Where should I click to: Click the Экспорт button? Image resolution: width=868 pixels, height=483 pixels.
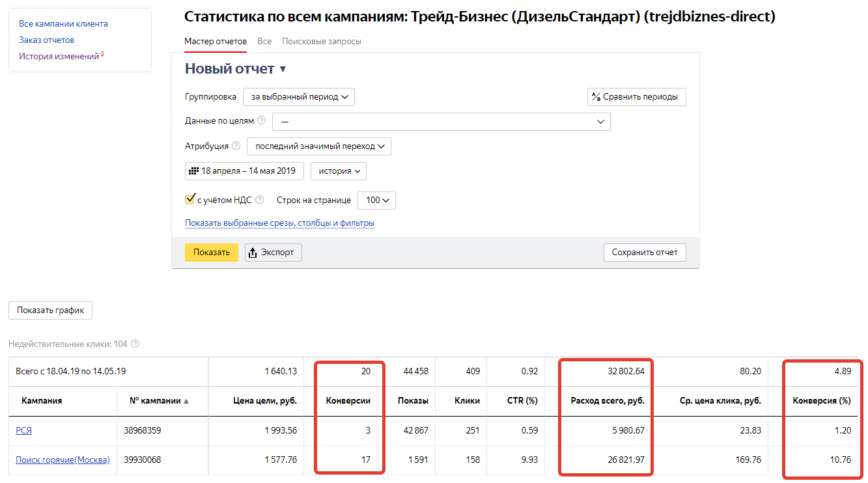(x=273, y=253)
